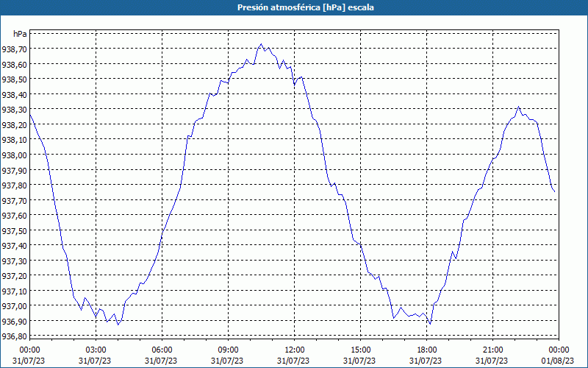The image size is (588, 368).
Task: Click the 09:00 time axis label
Action: point(228,350)
